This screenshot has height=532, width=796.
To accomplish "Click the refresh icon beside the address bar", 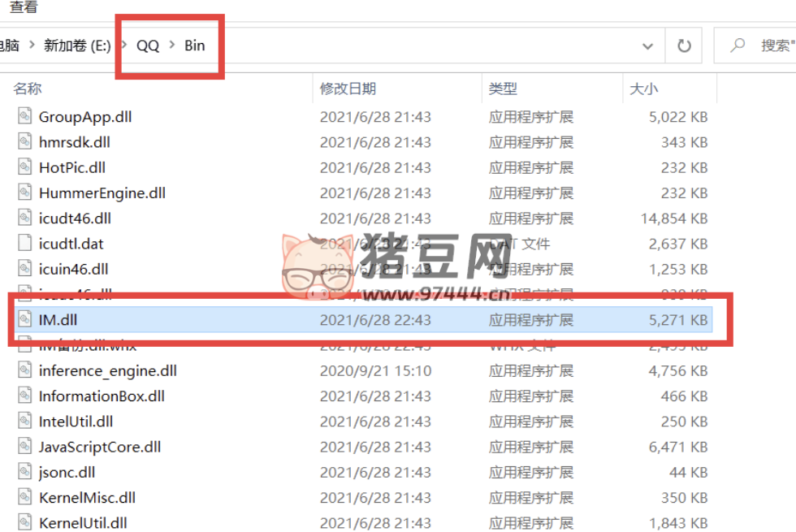I will point(684,45).
